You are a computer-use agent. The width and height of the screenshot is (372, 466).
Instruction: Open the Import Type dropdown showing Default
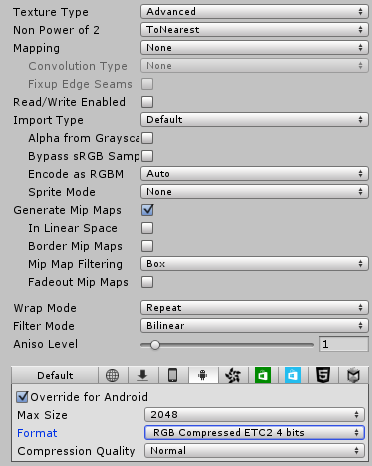pyautogui.click(x=254, y=120)
